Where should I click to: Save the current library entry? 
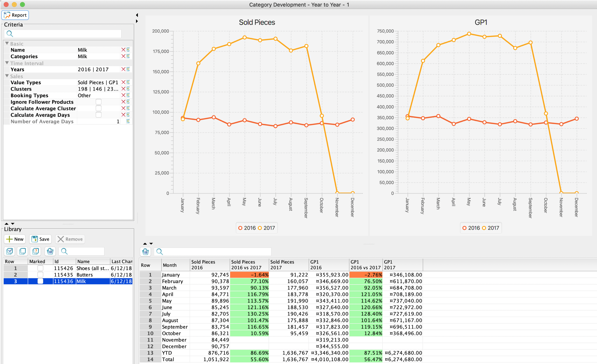[40, 239]
